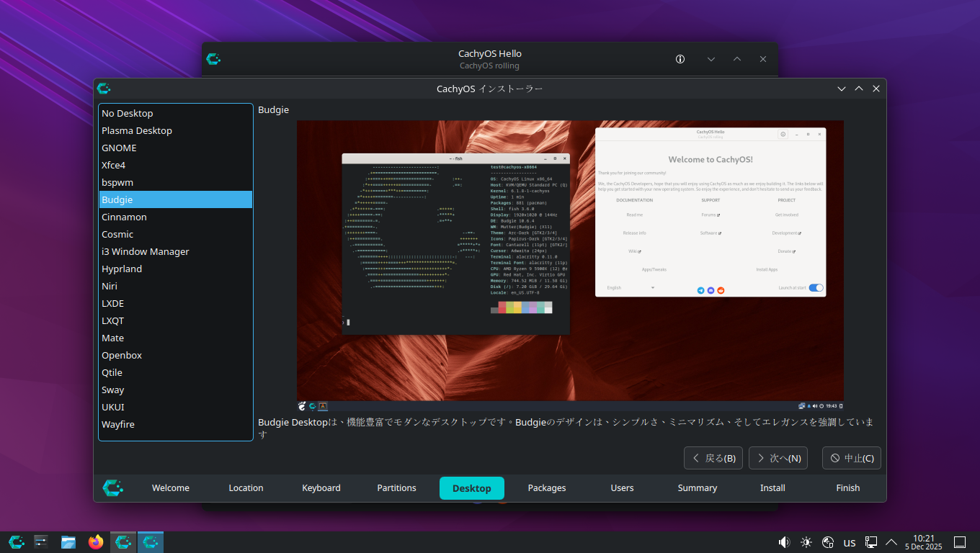Open the 'us' keyboard layout switcher
The width and height of the screenshot is (980, 553).
(850, 542)
